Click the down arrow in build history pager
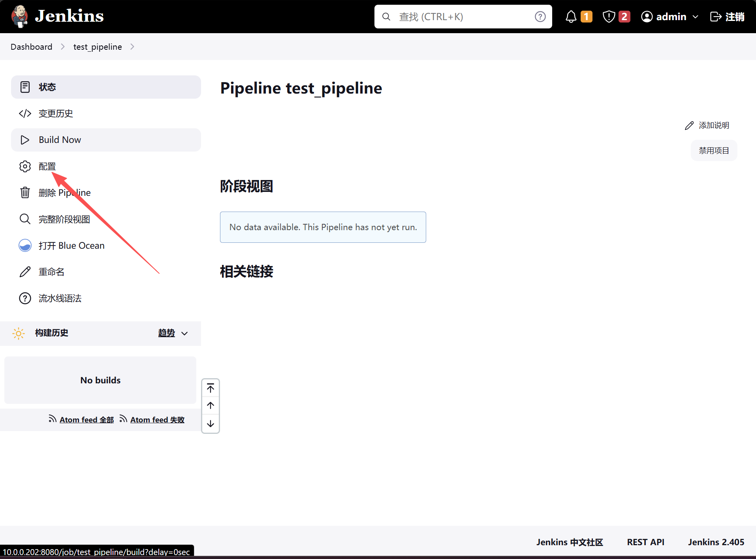 tap(211, 424)
